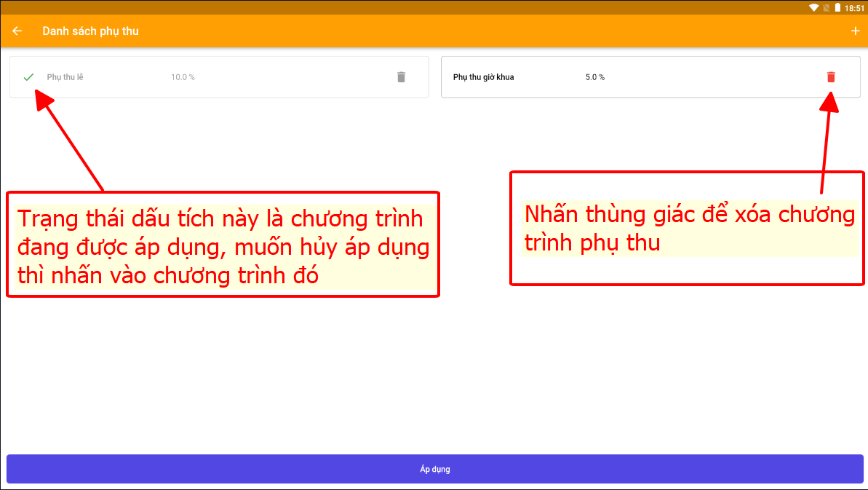868x490 pixels.
Task: Click the 18:51 clock in status bar
Action: [854, 7]
